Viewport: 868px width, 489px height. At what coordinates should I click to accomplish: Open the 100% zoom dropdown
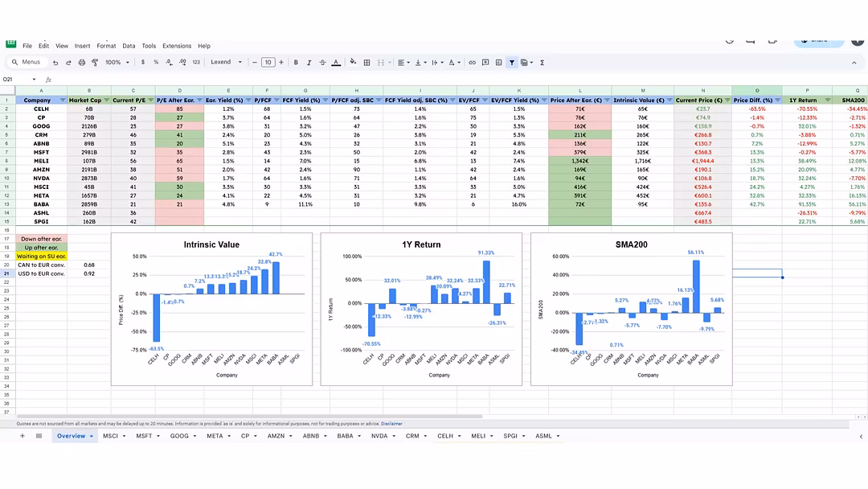pyautogui.click(x=116, y=62)
